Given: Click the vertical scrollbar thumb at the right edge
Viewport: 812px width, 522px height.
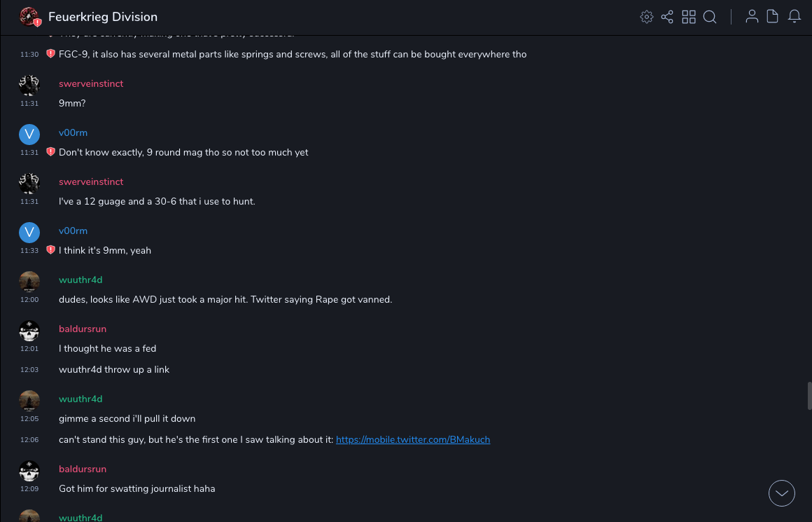Looking at the screenshot, I should tap(809, 394).
